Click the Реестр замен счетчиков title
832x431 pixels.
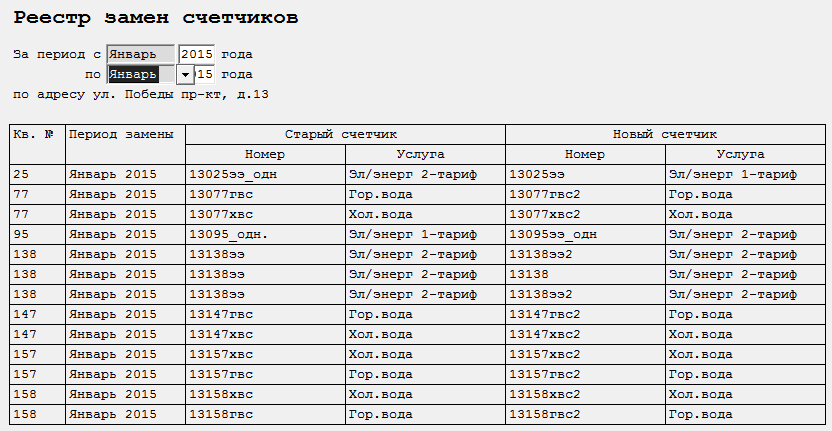[x=155, y=18]
